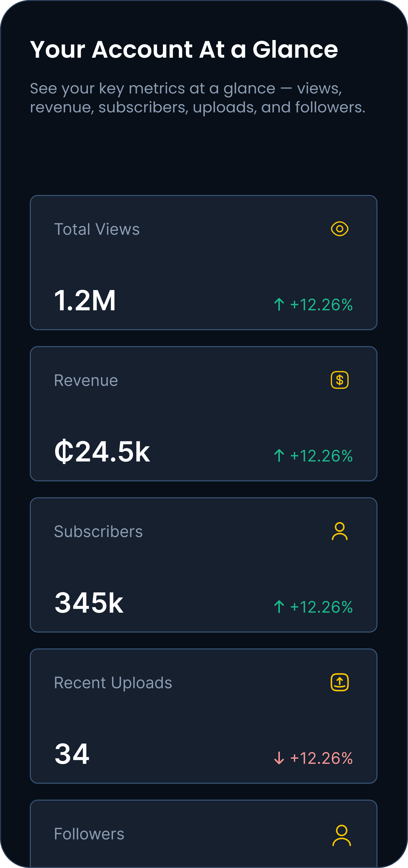The height and width of the screenshot is (868, 408).
Task: Click the red down arrow on Recent Uploads
Action: tap(279, 758)
